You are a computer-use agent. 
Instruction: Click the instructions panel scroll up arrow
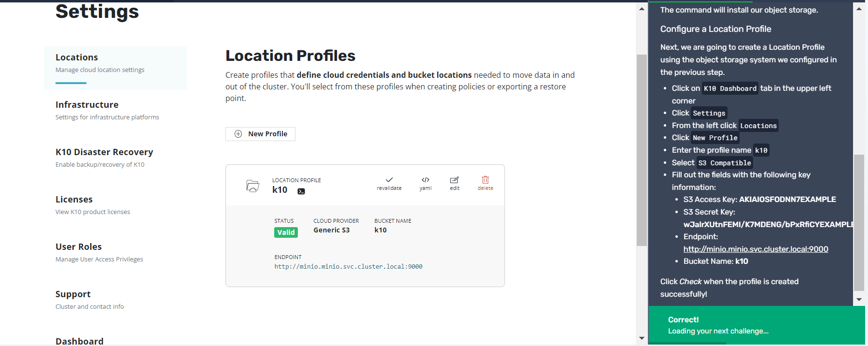[859, 9]
